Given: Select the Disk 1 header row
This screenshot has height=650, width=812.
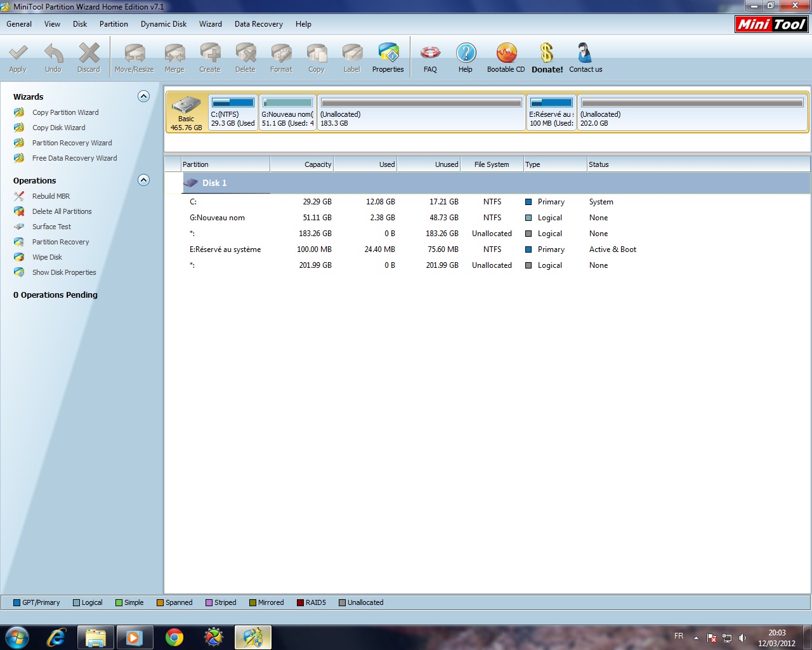Looking at the screenshot, I should [487, 183].
